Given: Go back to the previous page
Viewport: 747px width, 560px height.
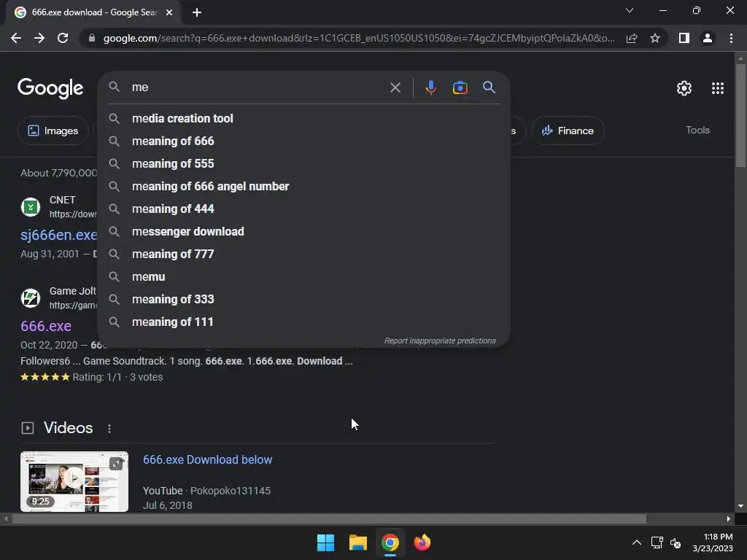Looking at the screenshot, I should 16,38.
